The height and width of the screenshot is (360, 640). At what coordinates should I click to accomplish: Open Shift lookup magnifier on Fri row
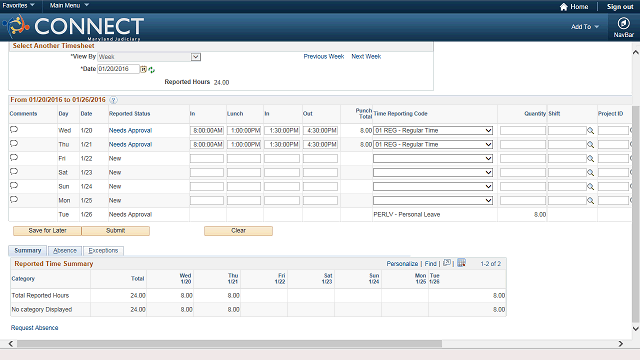coord(590,158)
